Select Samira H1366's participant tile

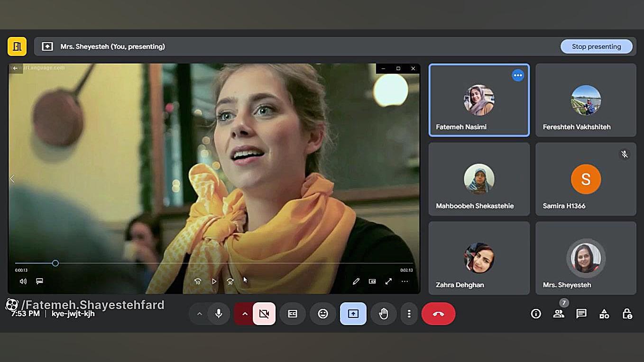(586, 179)
